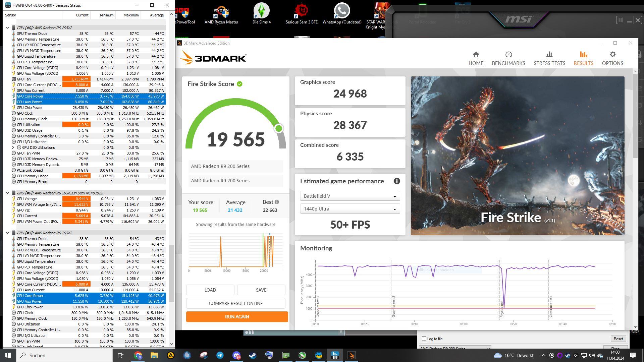Click the score distribution chart
This screenshot has width=644, height=362.
(x=235, y=252)
